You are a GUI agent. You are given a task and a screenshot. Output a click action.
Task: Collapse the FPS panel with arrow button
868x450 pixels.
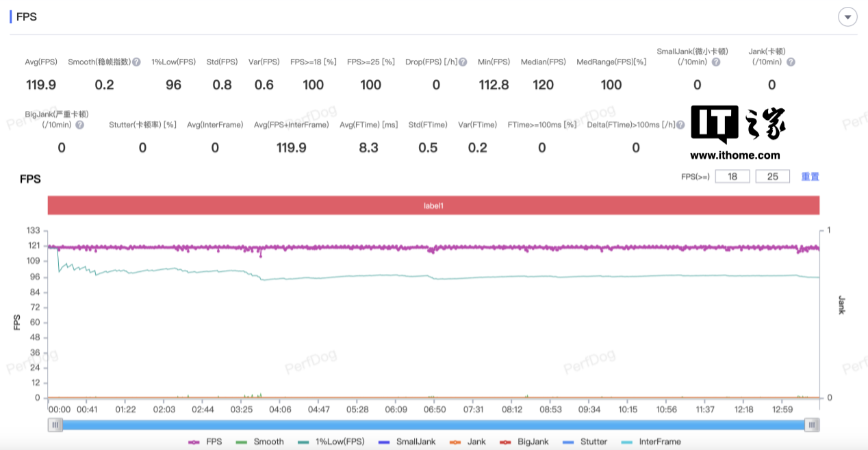(847, 17)
